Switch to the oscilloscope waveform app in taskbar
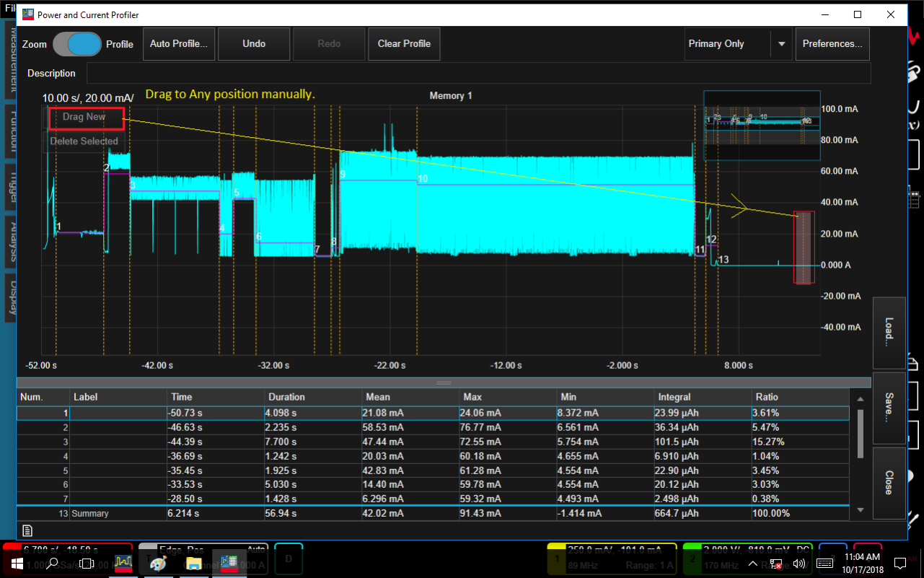The image size is (924, 578). click(x=123, y=563)
